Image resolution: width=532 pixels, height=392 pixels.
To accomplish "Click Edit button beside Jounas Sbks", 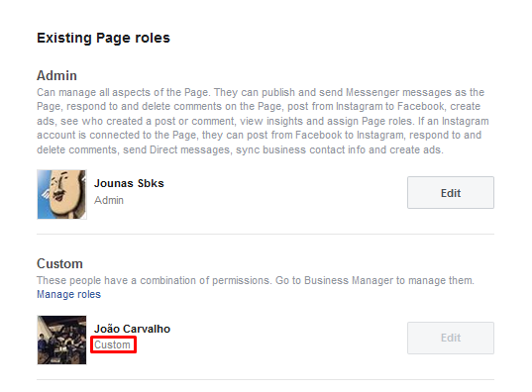I will click(x=451, y=193).
